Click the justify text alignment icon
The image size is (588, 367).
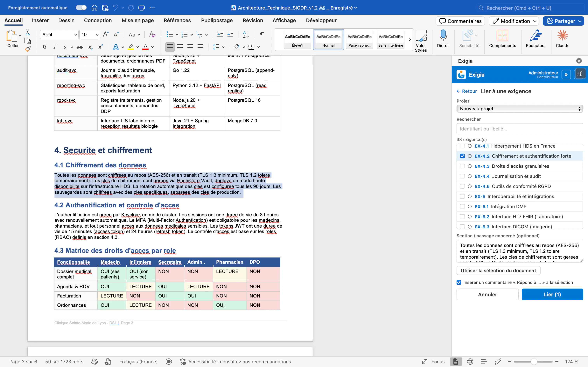click(x=200, y=47)
